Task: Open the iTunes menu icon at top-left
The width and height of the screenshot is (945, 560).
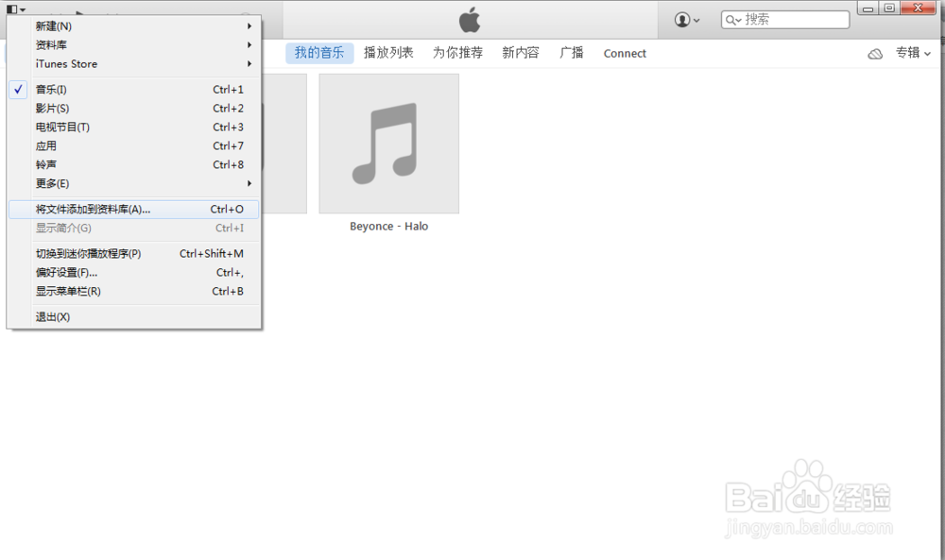Action: (x=16, y=9)
